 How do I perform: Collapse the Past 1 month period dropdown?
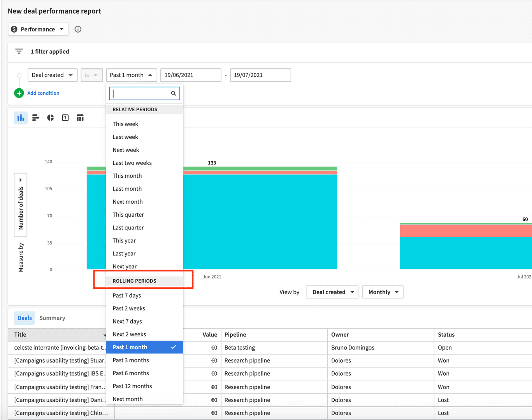click(132, 75)
